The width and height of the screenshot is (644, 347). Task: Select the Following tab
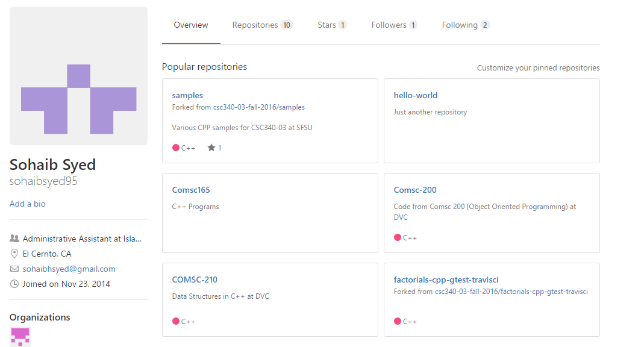tap(465, 25)
